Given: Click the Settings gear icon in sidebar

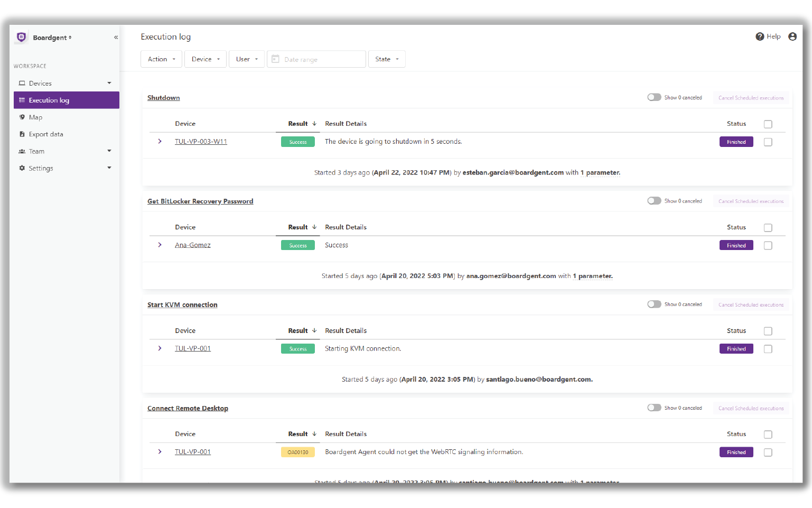Looking at the screenshot, I should pos(22,168).
